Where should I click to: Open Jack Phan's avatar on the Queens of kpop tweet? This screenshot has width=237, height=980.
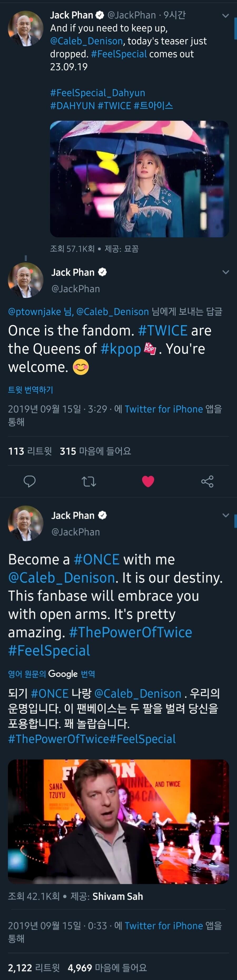(x=26, y=280)
